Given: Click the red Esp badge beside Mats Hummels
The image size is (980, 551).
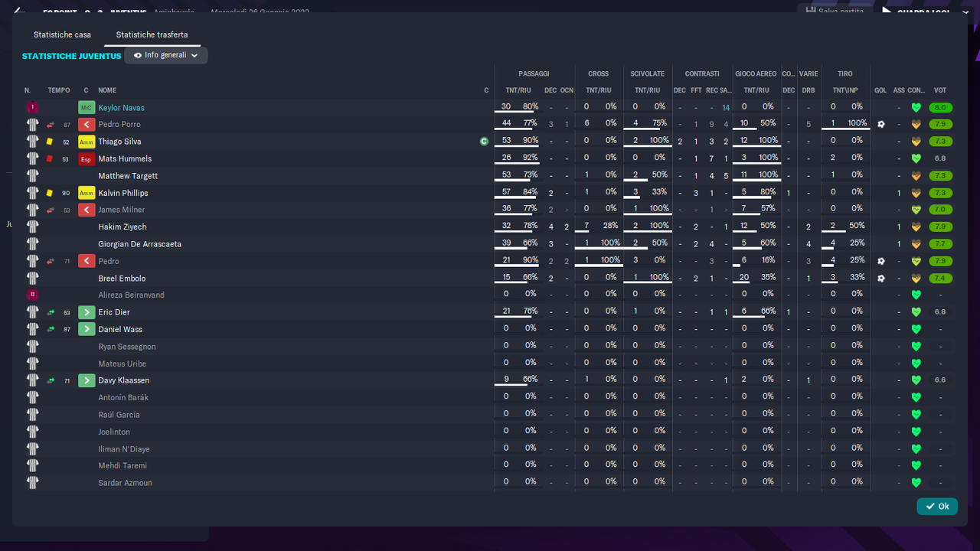Looking at the screenshot, I should tap(87, 158).
